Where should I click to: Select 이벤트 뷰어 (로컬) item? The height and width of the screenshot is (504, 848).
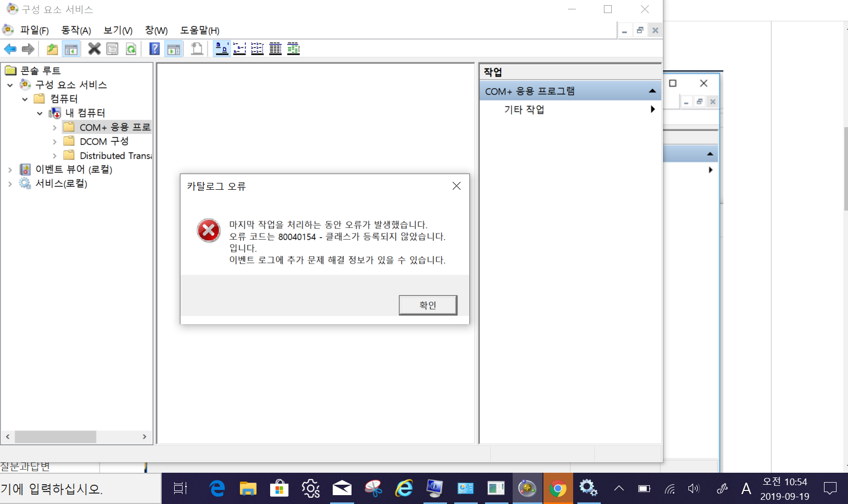pos(74,169)
